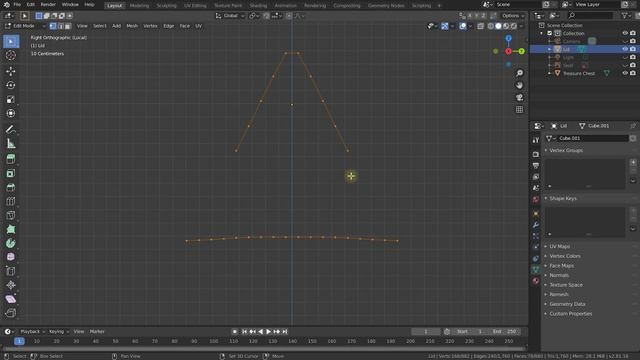The height and width of the screenshot is (360, 640).
Task: Switch to the UV Editing workspace tab
Action: (195, 6)
